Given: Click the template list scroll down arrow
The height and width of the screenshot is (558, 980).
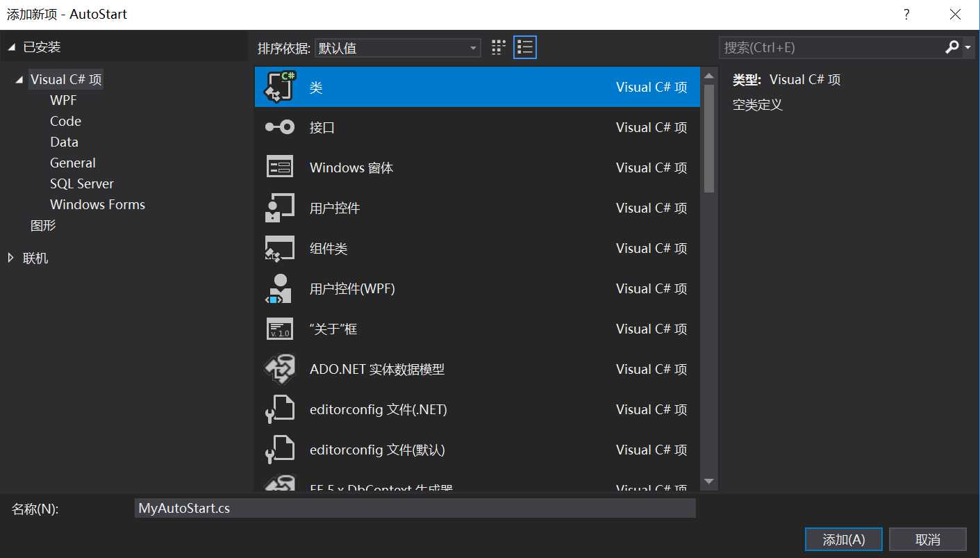Looking at the screenshot, I should [x=709, y=481].
